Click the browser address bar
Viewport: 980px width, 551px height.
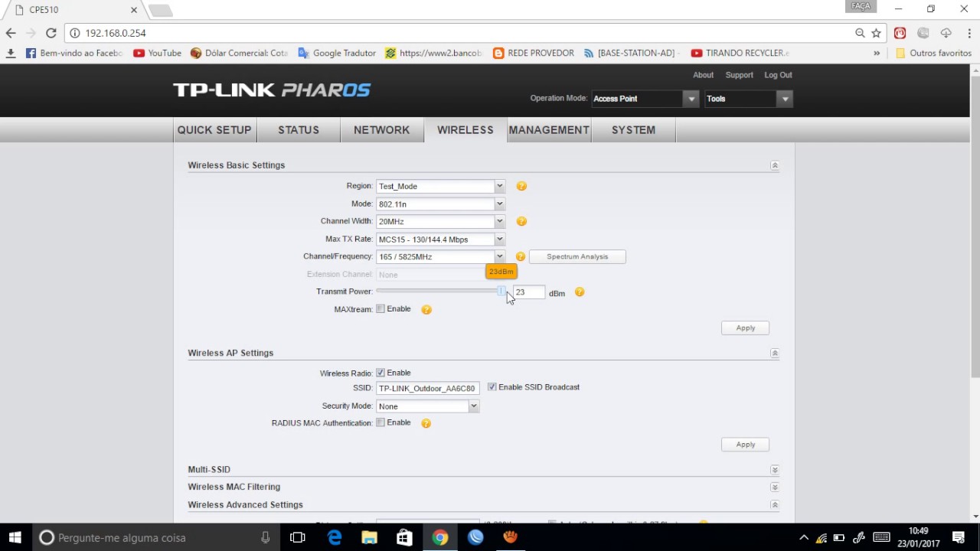coord(459,33)
